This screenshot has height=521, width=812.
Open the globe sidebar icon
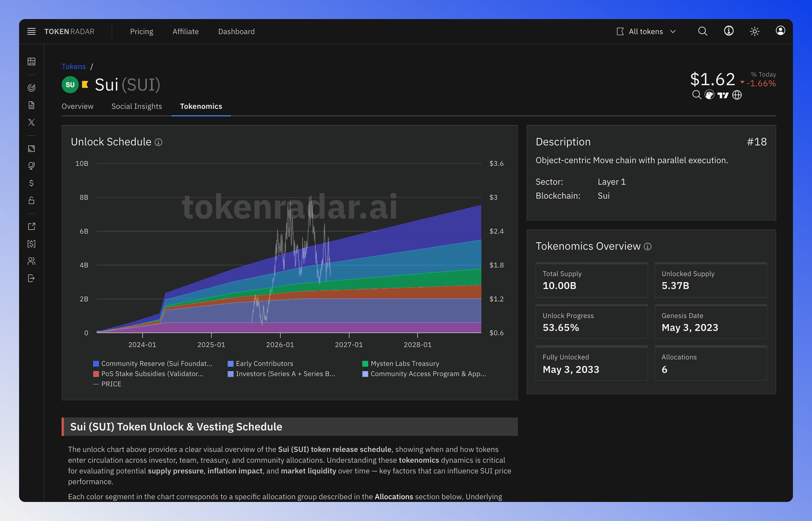(31, 166)
